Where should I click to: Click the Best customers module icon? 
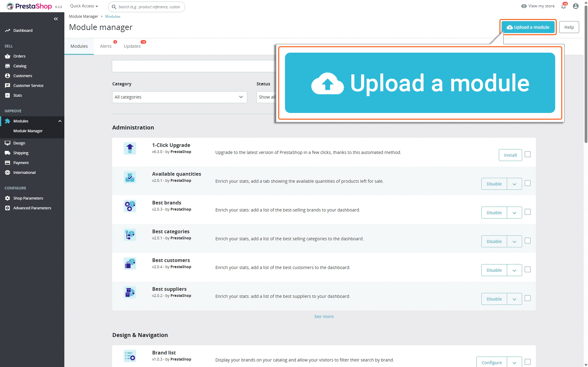click(130, 264)
